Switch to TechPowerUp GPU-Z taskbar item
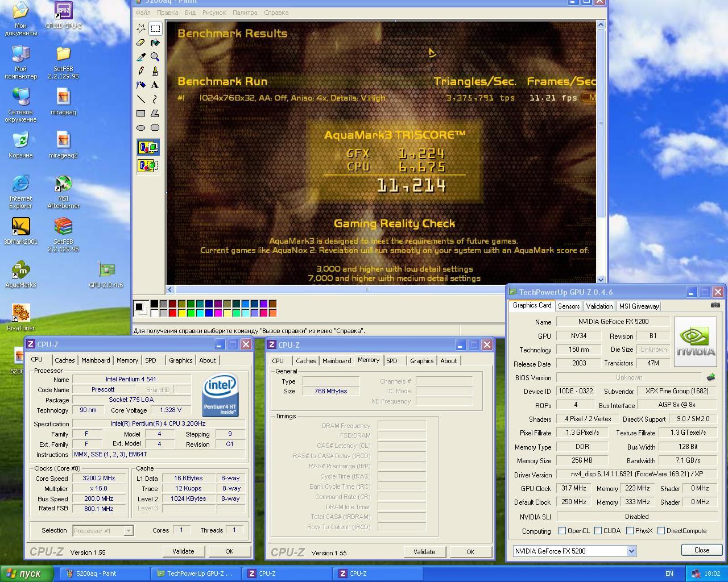This screenshot has height=582, width=728. (196, 573)
